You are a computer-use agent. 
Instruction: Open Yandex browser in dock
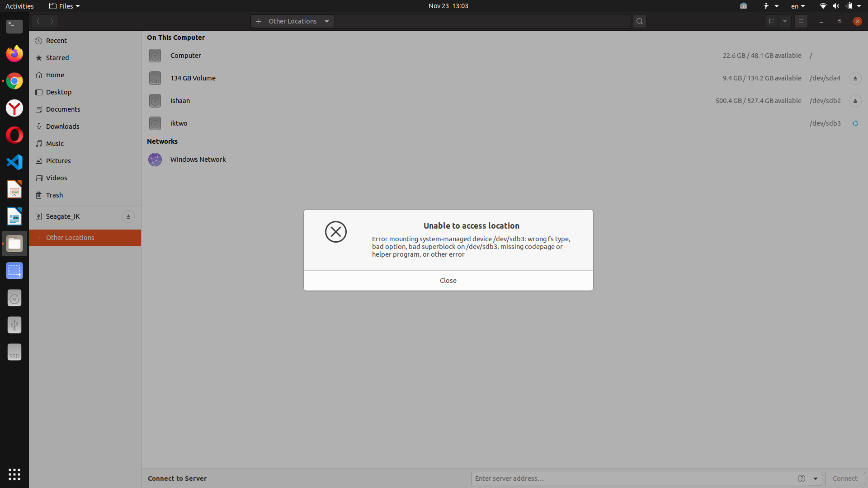pyautogui.click(x=14, y=108)
